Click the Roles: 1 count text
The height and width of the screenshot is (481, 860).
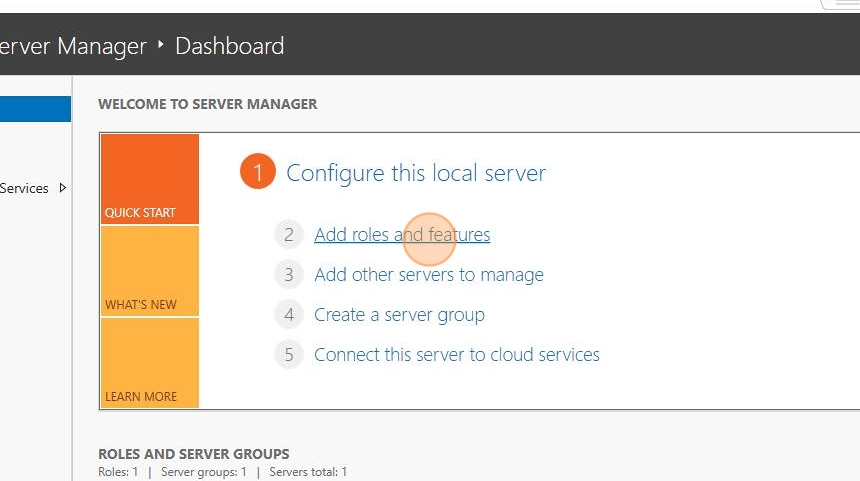[x=118, y=472]
